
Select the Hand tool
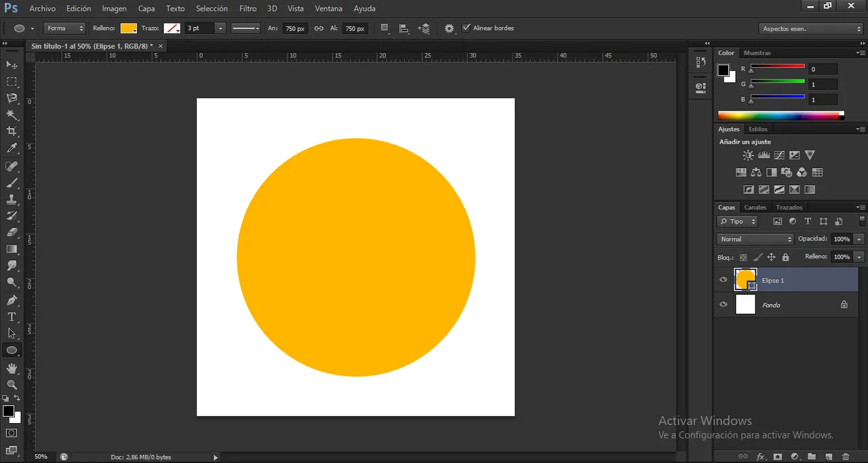pyautogui.click(x=12, y=368)
